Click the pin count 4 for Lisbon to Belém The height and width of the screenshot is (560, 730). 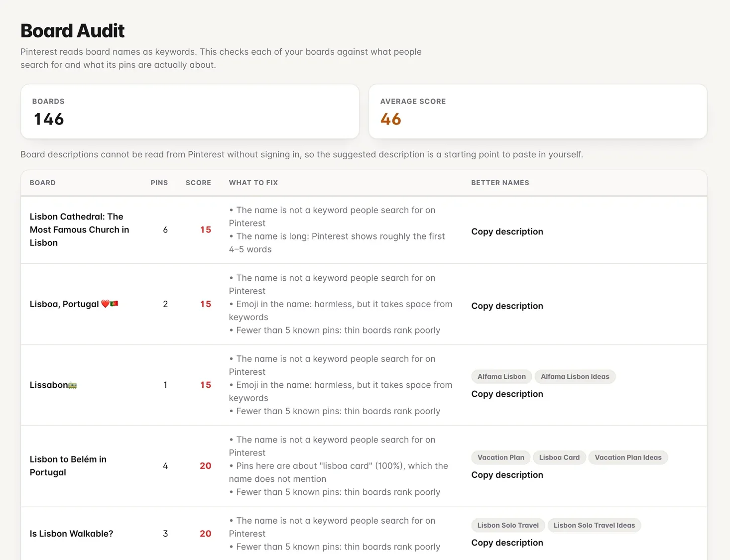(165, 466)
